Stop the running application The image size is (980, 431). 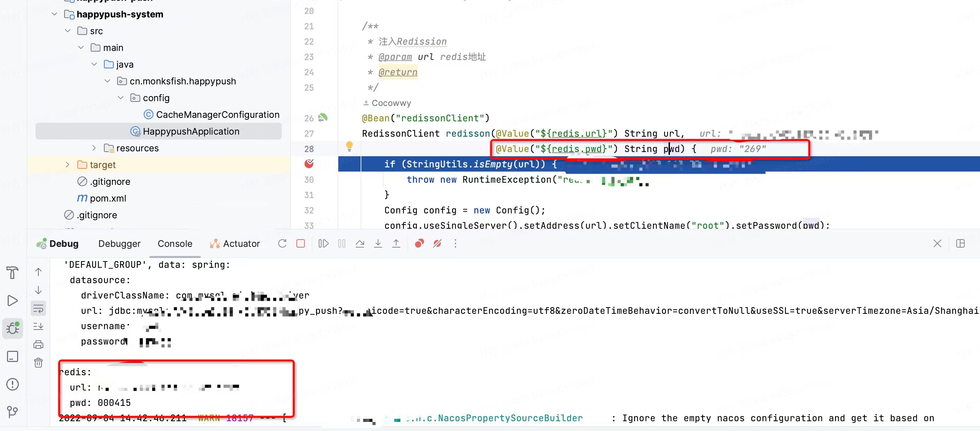tap(301, 243)
